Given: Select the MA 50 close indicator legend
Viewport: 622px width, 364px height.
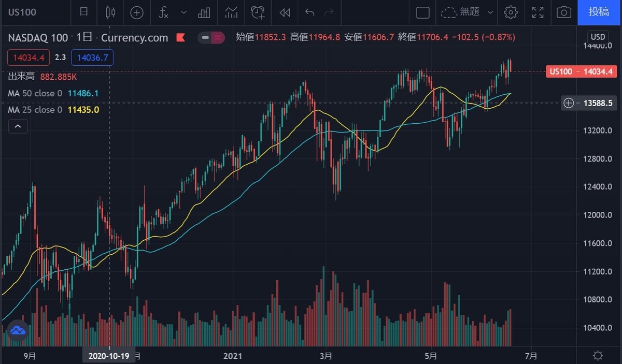Looking at the screenshot, I should [35, 93].
